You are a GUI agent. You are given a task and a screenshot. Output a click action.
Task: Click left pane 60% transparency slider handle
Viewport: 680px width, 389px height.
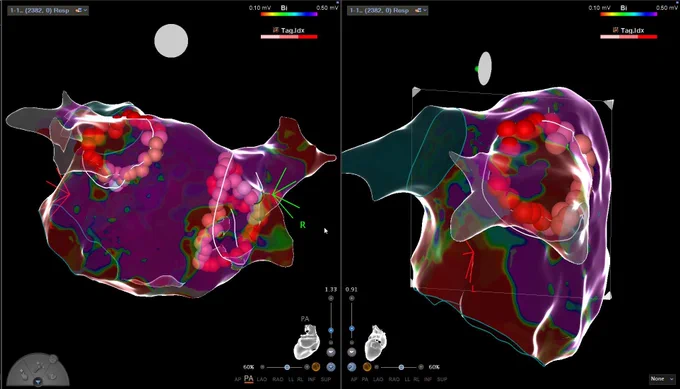click(x=287, y=367)
